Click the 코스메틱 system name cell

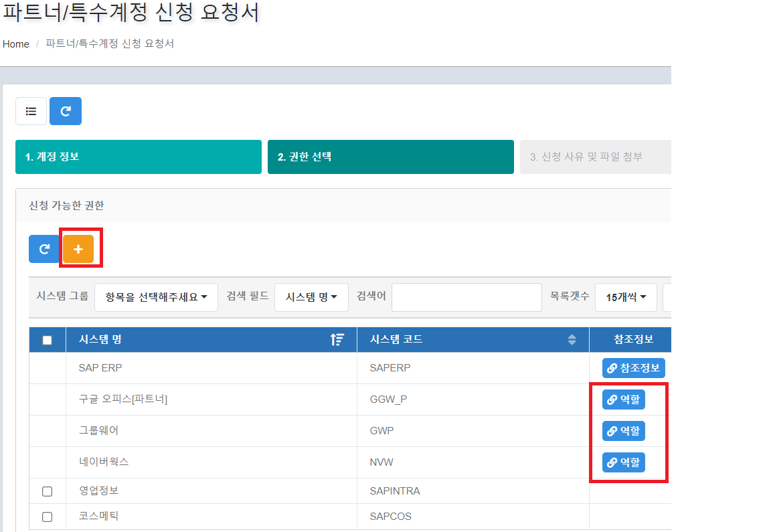211,516
